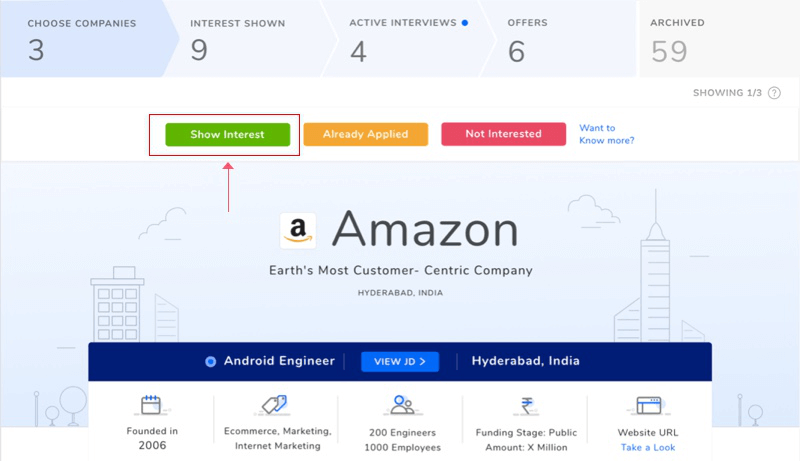
Task: Follow the Want to Know more link
Action: point(607,134)
